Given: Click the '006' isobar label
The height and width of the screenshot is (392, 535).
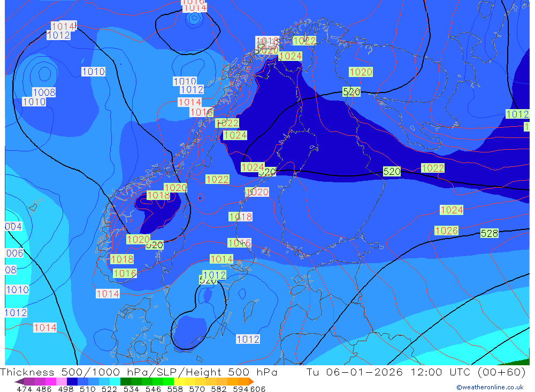Looking at the screenshot, I should pos(14,253).
